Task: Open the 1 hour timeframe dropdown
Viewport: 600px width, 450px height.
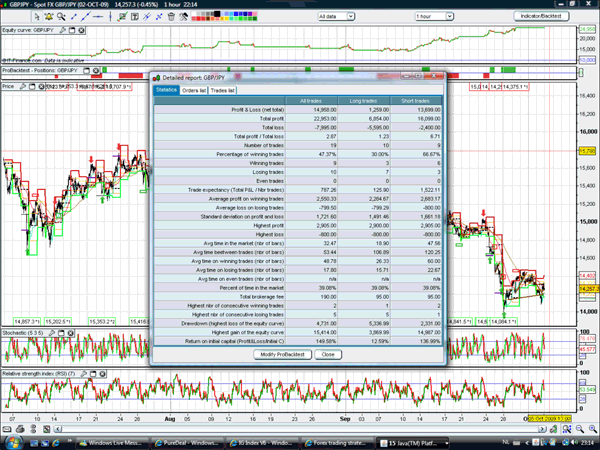Action: (x=434, y=16)
